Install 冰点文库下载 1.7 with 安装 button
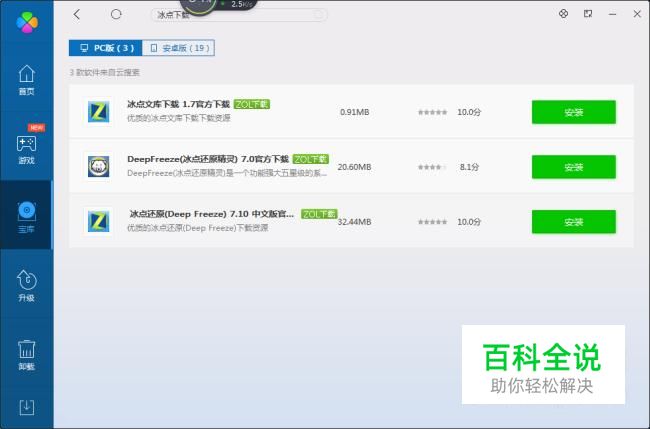Image resolution: width=650 pixels, height=429 pixels. (x=574, y=112)
